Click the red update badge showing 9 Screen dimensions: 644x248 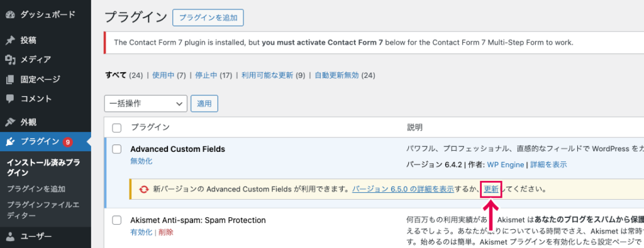68,143
